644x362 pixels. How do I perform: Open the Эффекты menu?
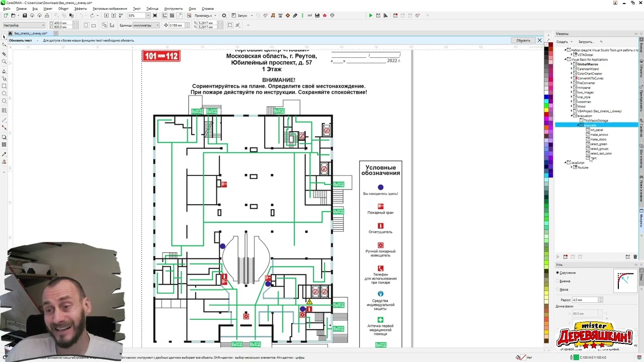(80, 9)
